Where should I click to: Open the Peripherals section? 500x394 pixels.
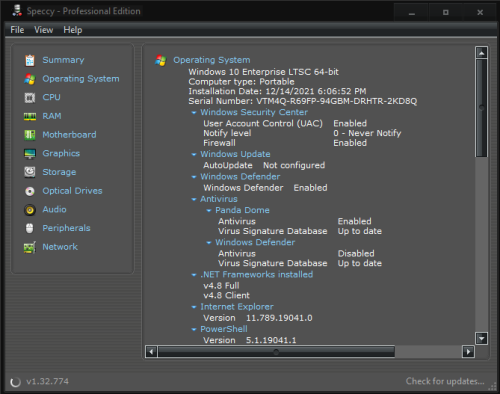tap(66, 228)
